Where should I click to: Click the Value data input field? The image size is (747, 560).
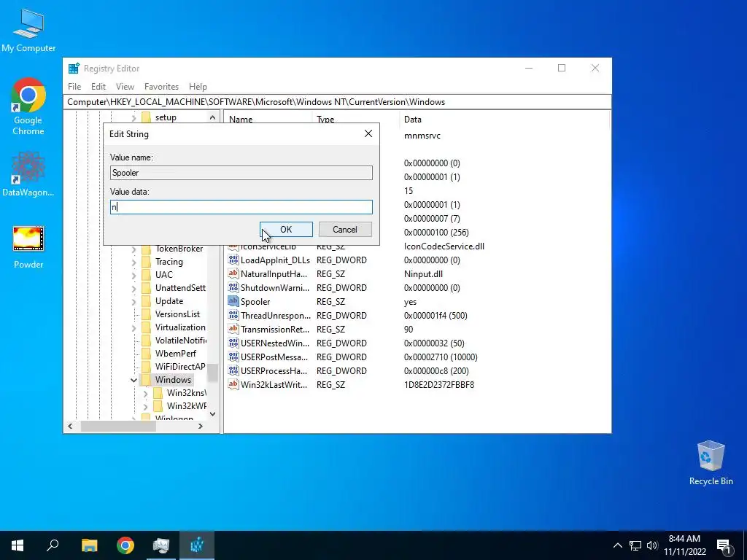coord(241,206)
